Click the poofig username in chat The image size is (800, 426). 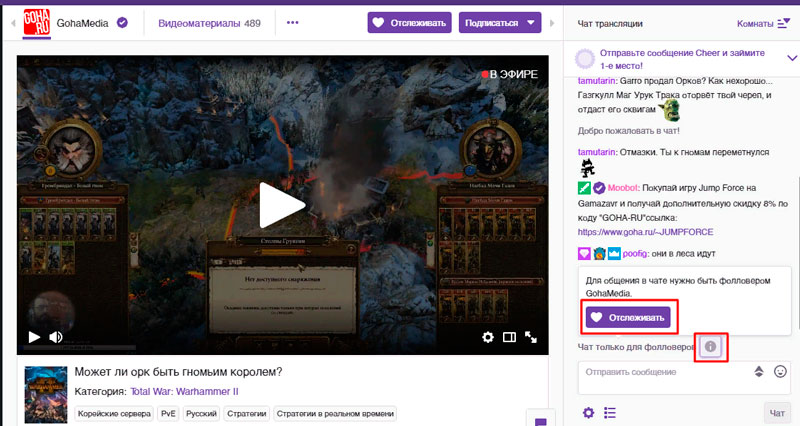635,254
